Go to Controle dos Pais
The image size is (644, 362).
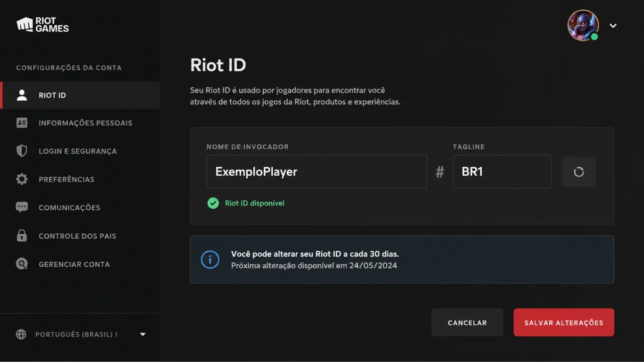point(80,236)
